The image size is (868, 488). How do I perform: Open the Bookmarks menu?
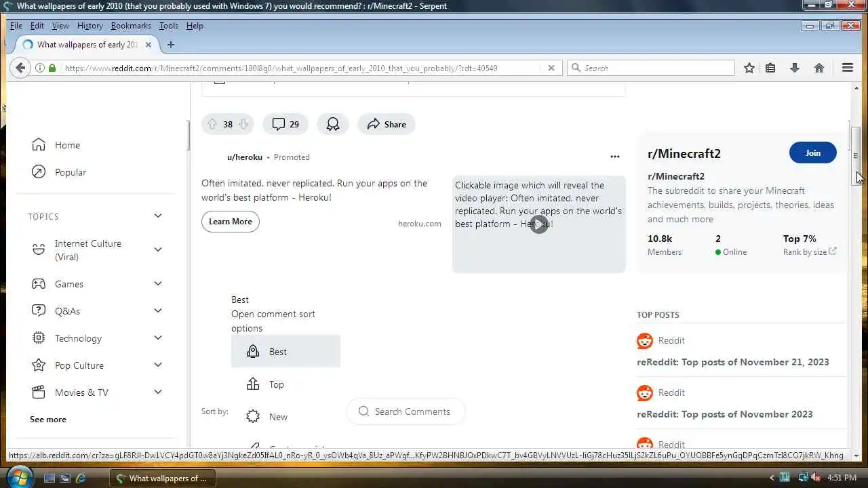131,26
